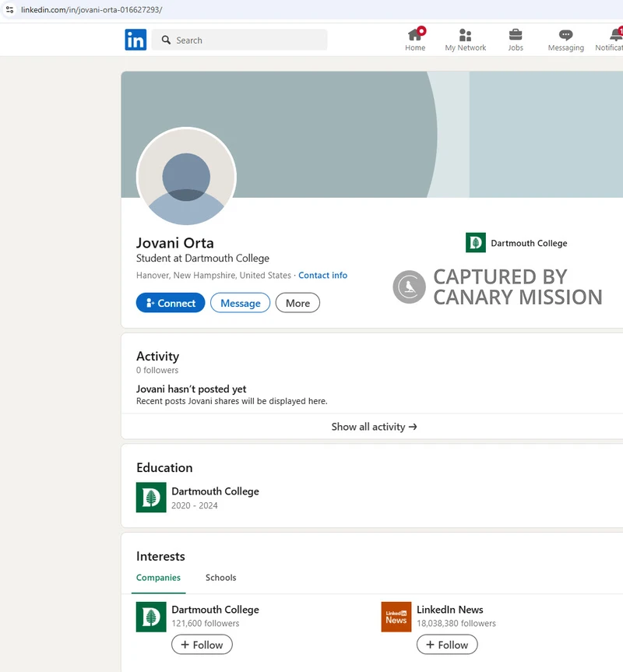This screenshot has width=623, height=672.
Task: Expand Show all activity
Action: [x=374, y=427]
